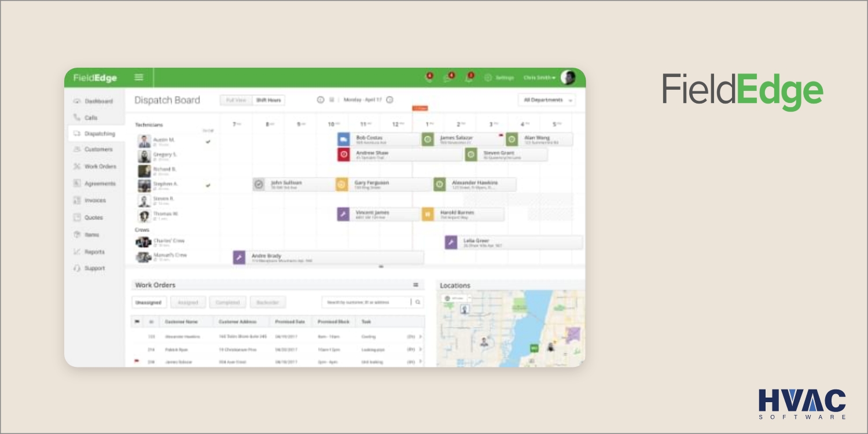The image size is (868, 434).
Task: Open the calendar date picker icon
Action: (332, 100)
